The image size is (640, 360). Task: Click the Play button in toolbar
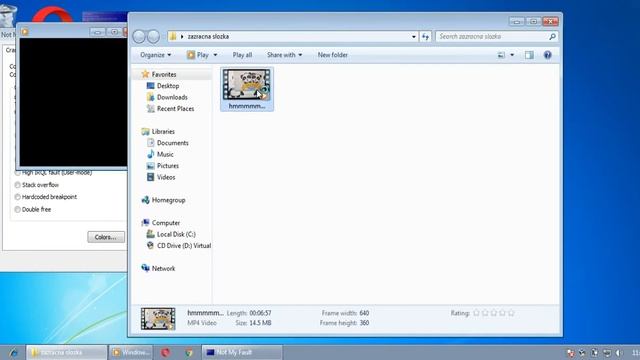coord(198,55)
